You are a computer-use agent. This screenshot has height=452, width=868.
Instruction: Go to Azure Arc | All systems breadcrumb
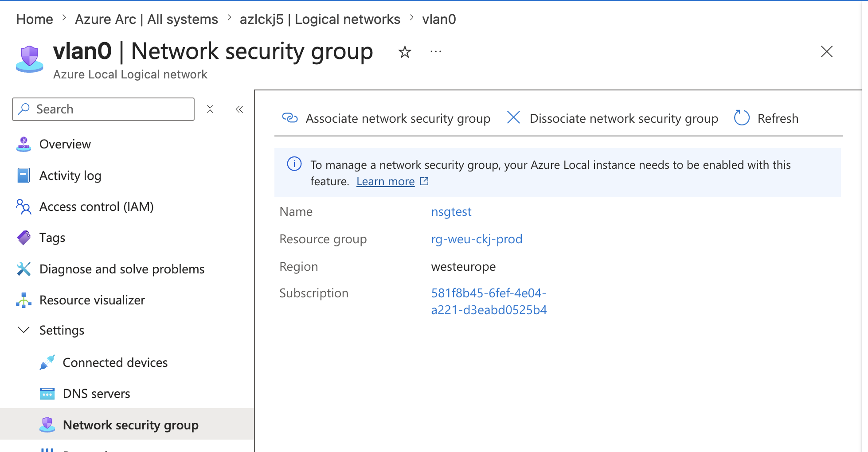coord(146,19)
